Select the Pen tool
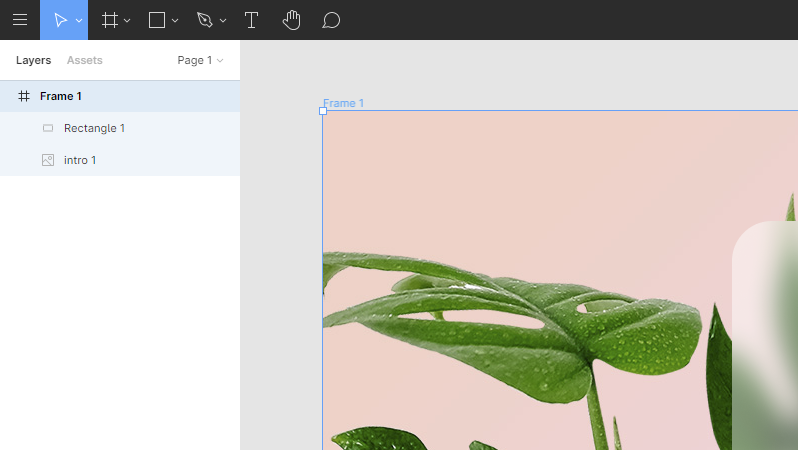The image size is (798, 450). [205, 20]
